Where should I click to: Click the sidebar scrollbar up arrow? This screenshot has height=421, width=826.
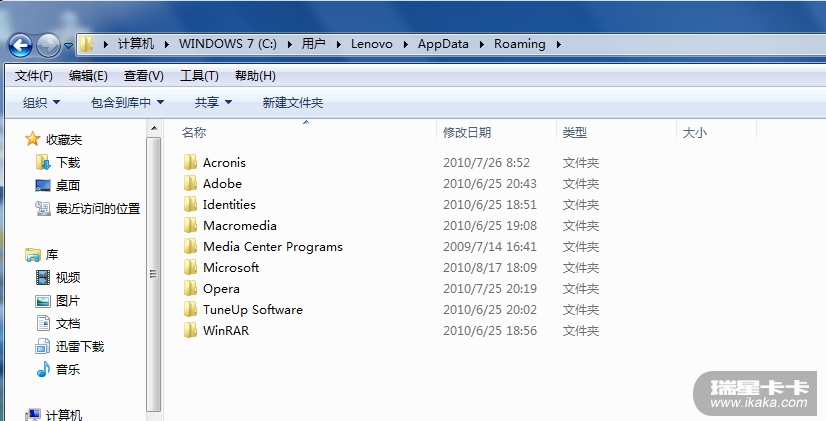(154, 128)
